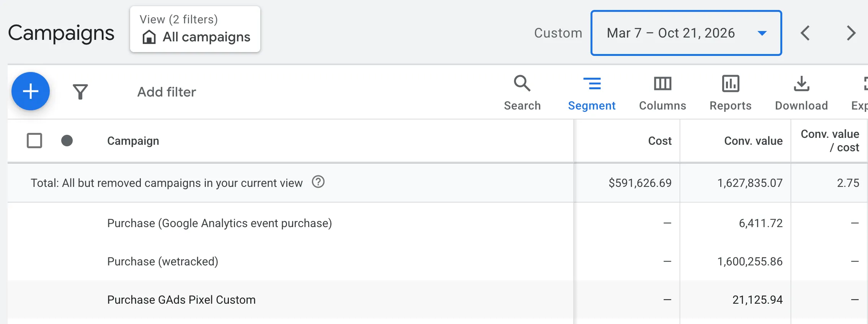Click the Campaigns page title
Viewport: 868px width, 324px height.
coord(61,33)
